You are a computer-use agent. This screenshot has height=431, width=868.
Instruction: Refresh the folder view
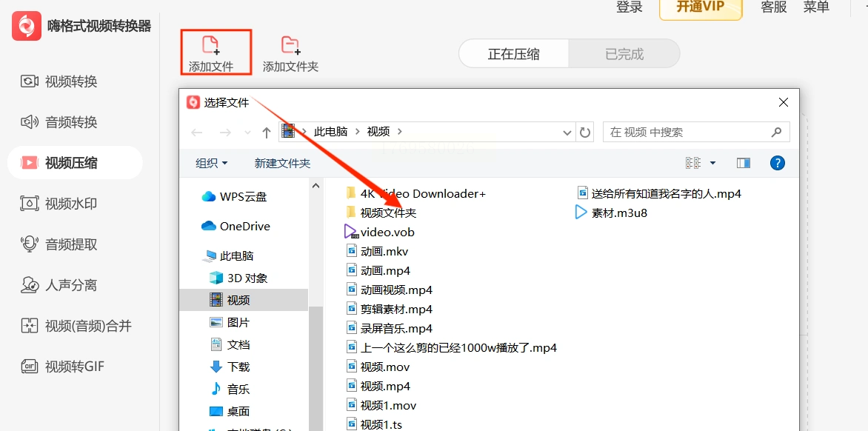click(584, 133)
